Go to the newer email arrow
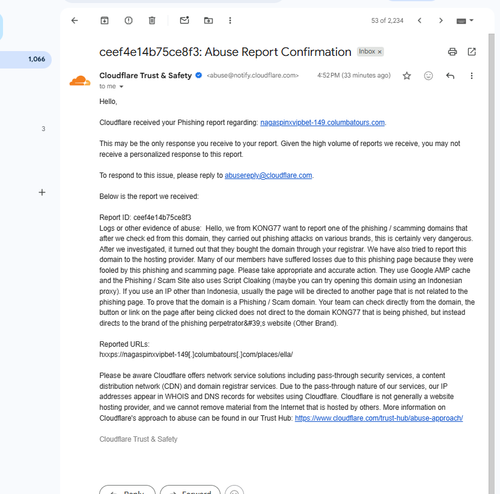The height and width of the screenshot is (494, 500). [420, 21]
